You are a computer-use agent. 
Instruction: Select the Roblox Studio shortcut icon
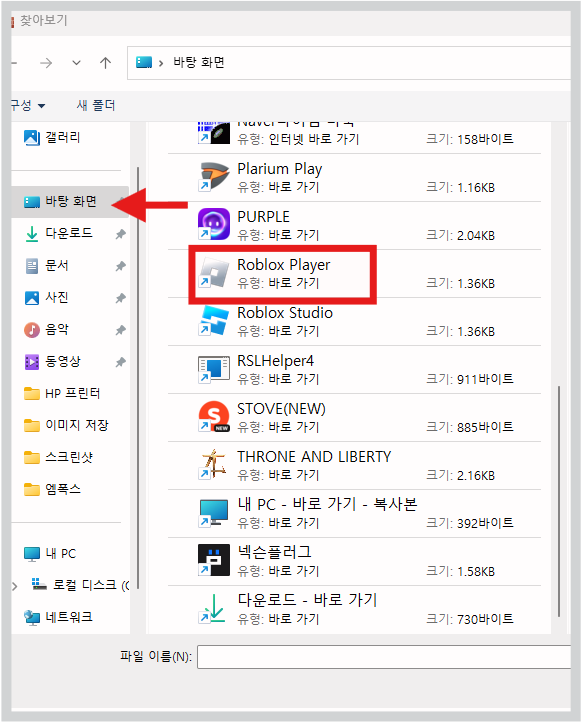pos(214,320)
